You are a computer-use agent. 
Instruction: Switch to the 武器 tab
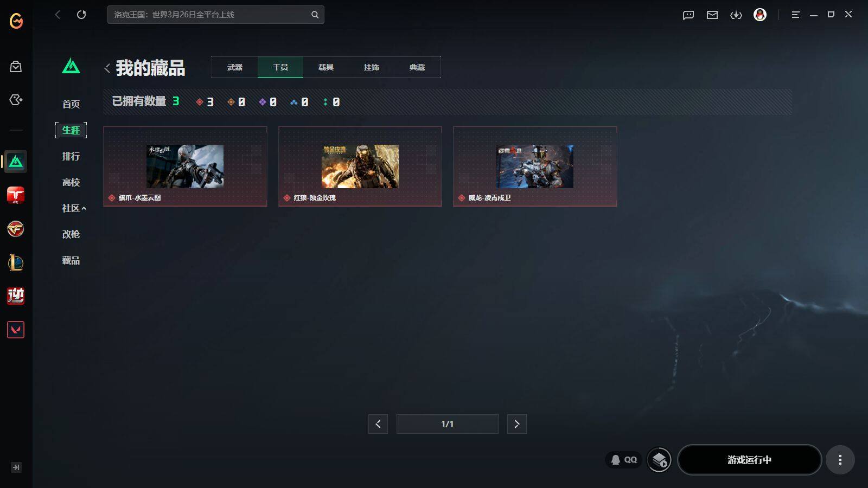click(x=235, y=67)
